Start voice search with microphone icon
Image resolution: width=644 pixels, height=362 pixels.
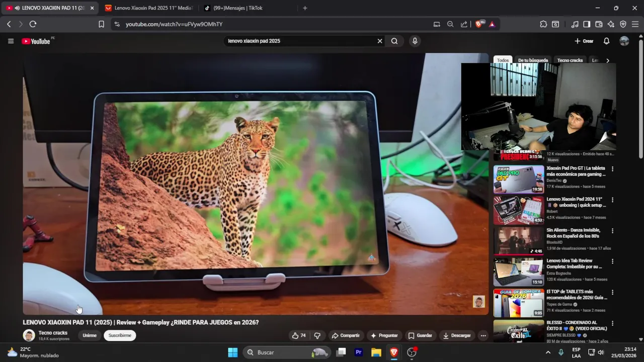click(x=415, y=41)
